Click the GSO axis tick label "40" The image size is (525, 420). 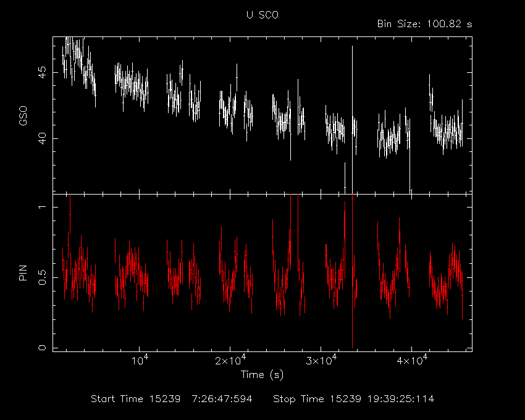43,138
